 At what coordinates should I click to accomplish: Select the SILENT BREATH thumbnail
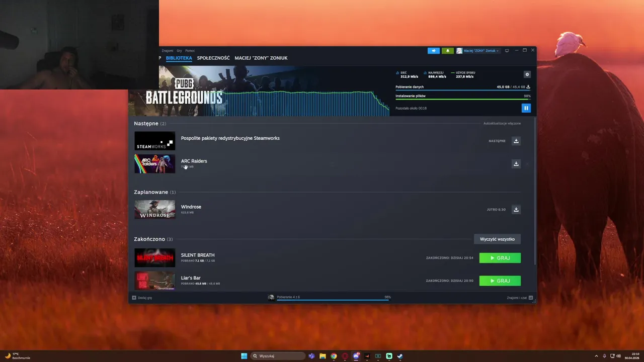tap(155, 258)
